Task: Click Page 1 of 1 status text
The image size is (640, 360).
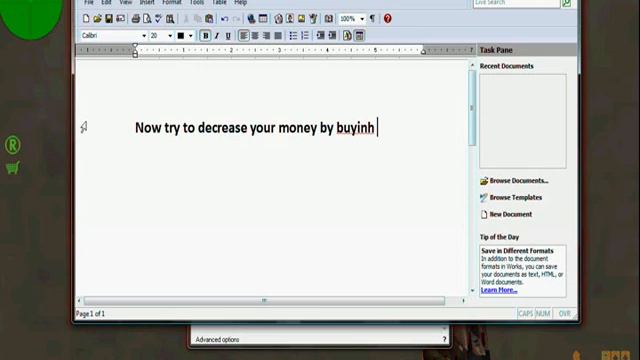Action: 90,314
